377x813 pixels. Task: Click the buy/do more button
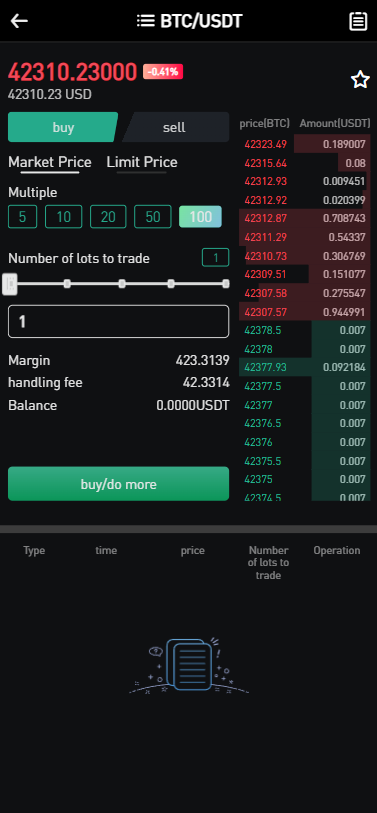118,484
